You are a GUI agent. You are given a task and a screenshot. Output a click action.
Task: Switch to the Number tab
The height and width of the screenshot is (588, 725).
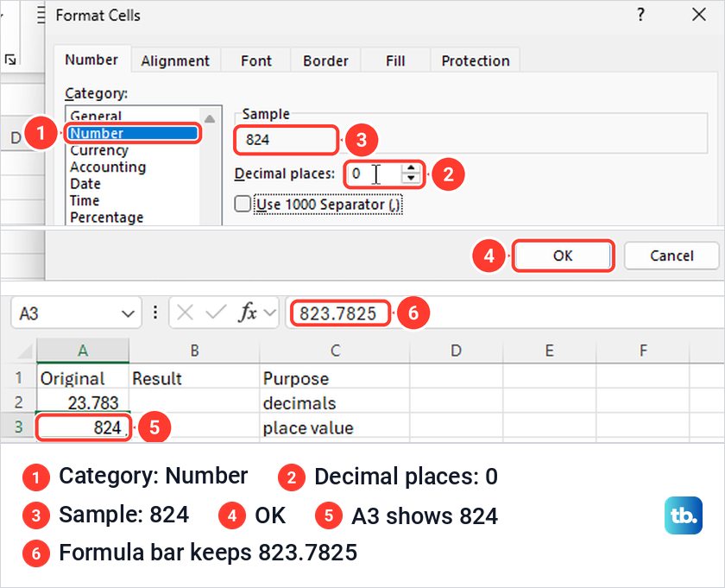[91, 60]
